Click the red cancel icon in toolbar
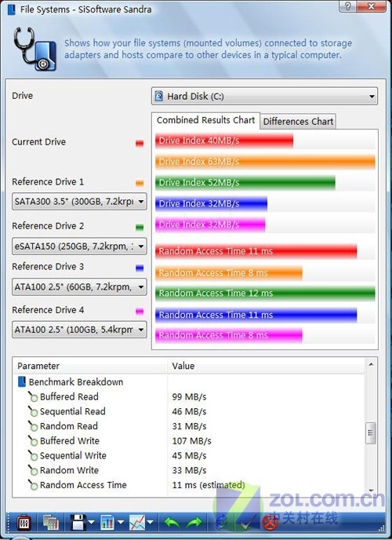The height and width of the screenshot is (540, 392). 270,523
